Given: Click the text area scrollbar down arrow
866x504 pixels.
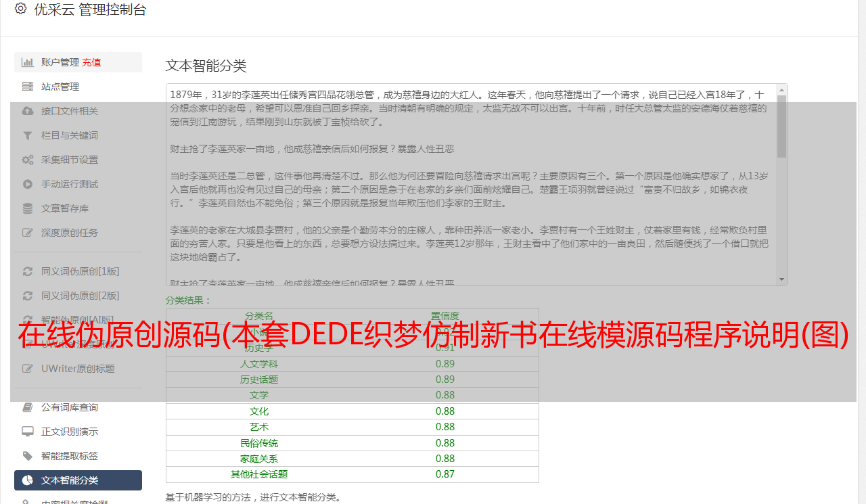Looking at the screenshot, I should point(782,279).
